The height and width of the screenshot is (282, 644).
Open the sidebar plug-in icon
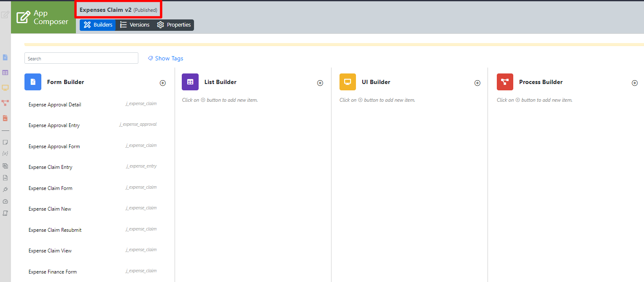(x=5, y=190)
